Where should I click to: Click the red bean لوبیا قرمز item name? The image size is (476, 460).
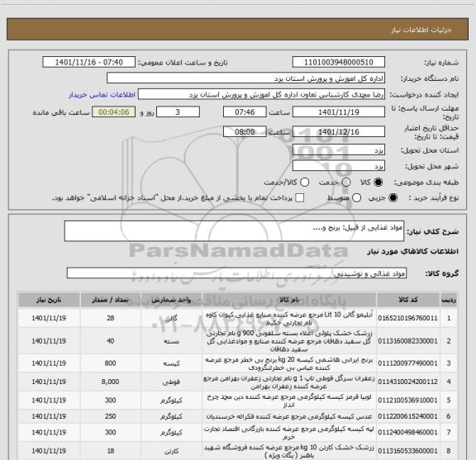[x=289, y=401]
